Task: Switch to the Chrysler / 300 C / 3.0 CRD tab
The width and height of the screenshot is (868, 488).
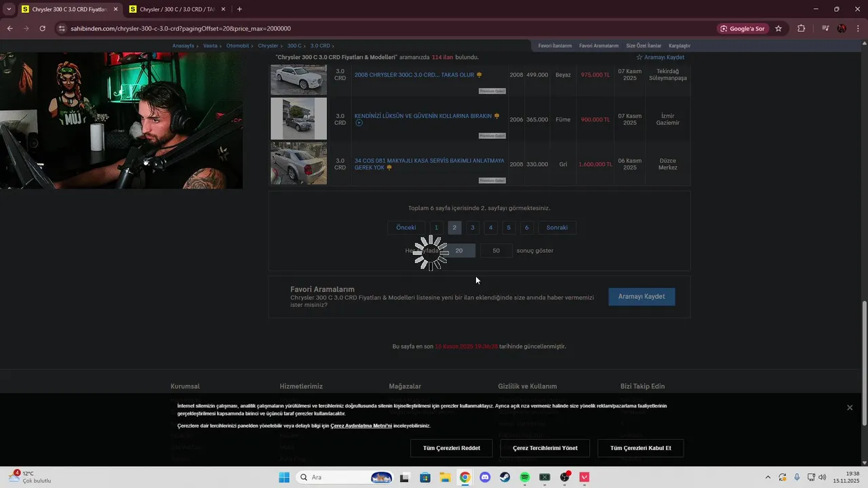Action: click(178, 9)
